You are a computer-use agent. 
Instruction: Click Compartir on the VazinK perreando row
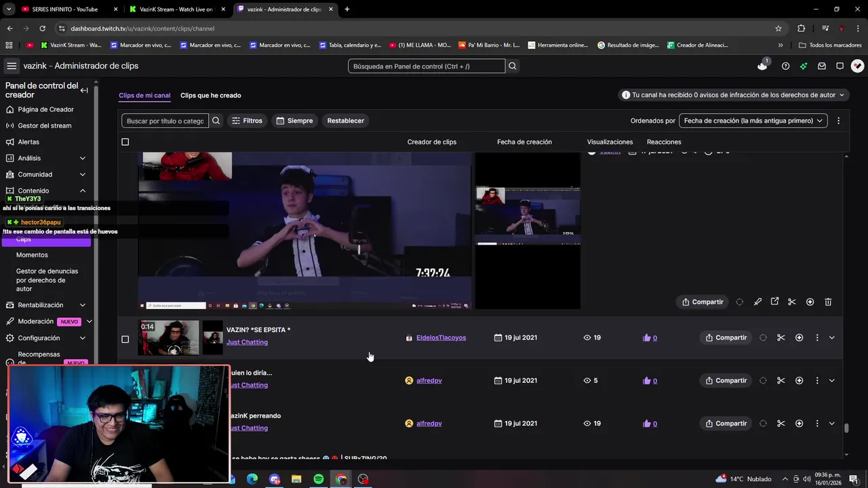coord(726,424)
